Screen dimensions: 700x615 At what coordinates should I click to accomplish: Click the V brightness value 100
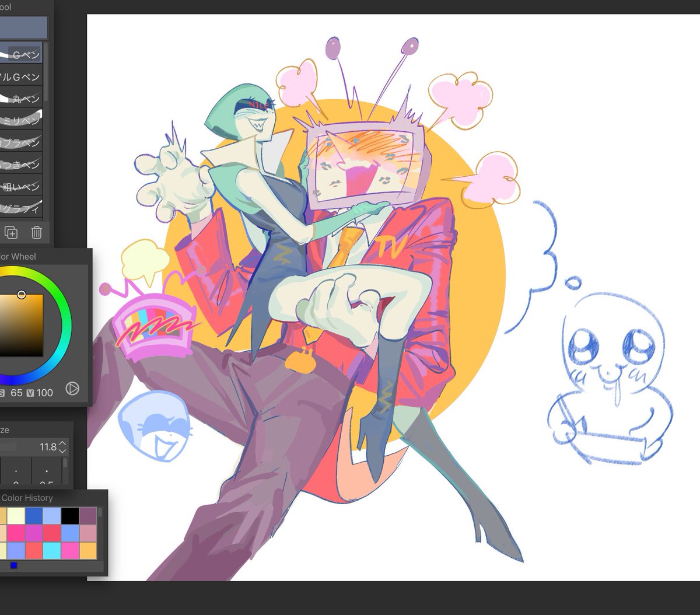[45, 393]
